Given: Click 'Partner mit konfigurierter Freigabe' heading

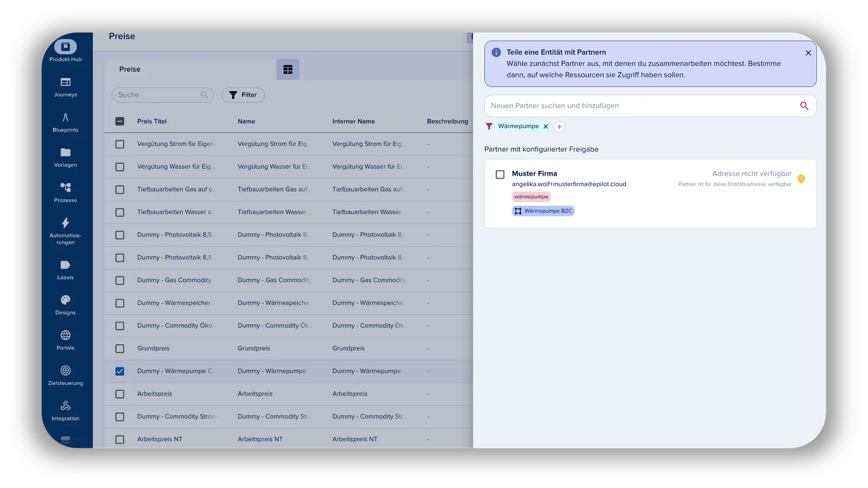Looking at the screenshot, I should tap(541, 149).
